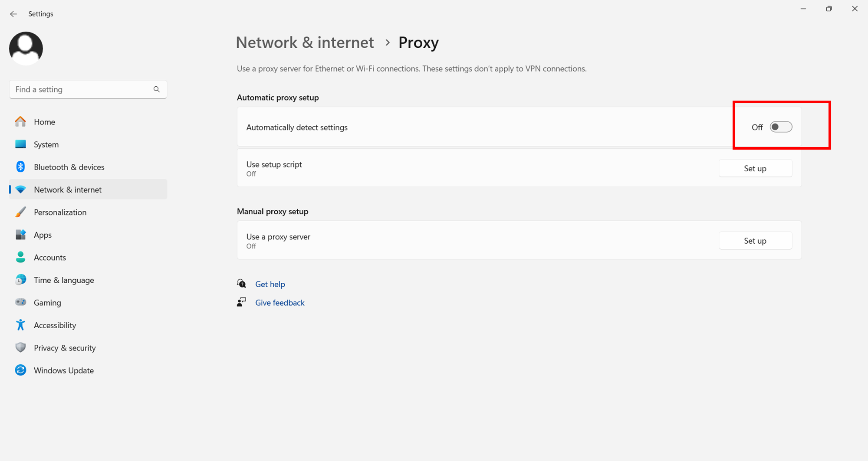Open the Accessibility figure icon
868x461 pixels.
pyautogui.click(x=20, y=325)
